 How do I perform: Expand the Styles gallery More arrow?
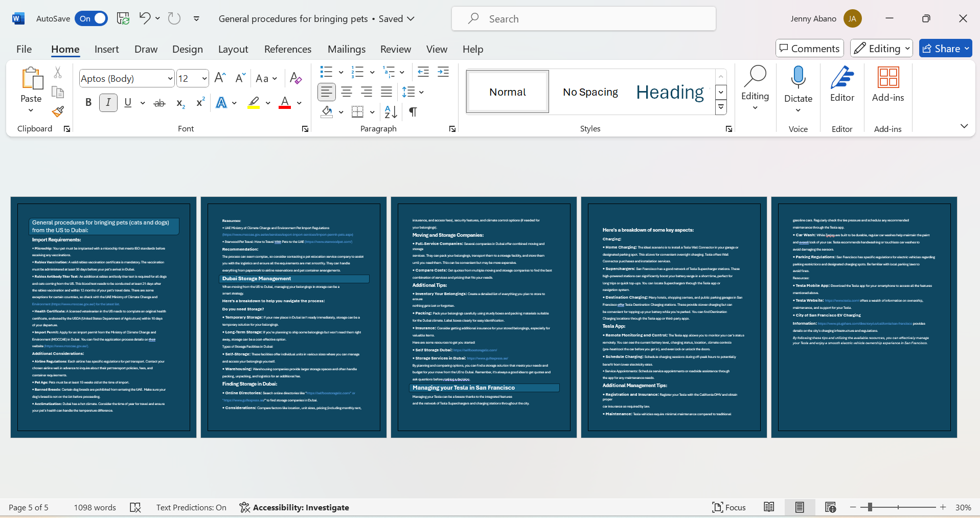721,107
